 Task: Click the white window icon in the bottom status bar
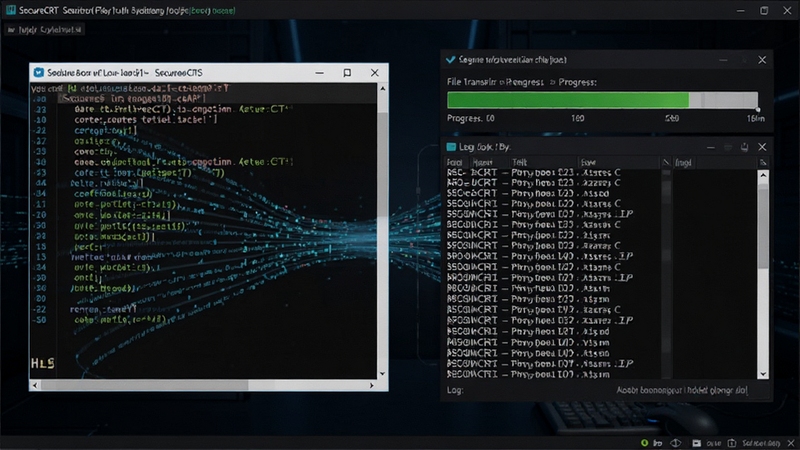[696, 443]
